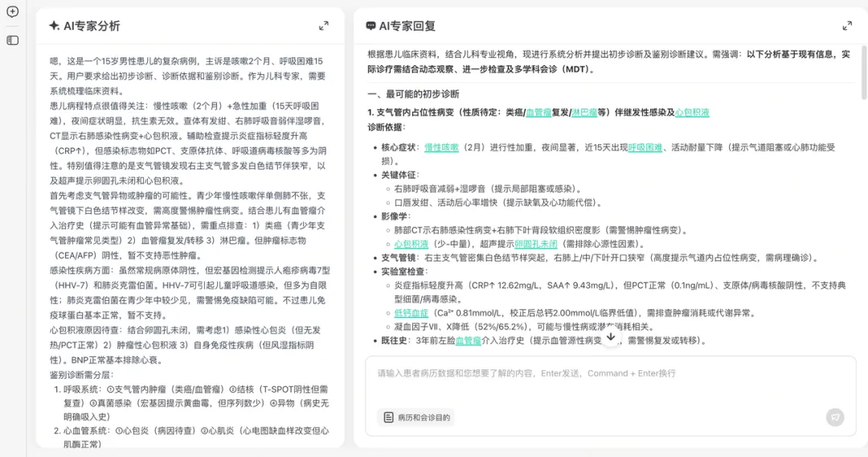Image resolution: width=868 pixels, height=457 pixels.
Task: Toggle the sidebar panel icon
Action: tap(12, 40)
